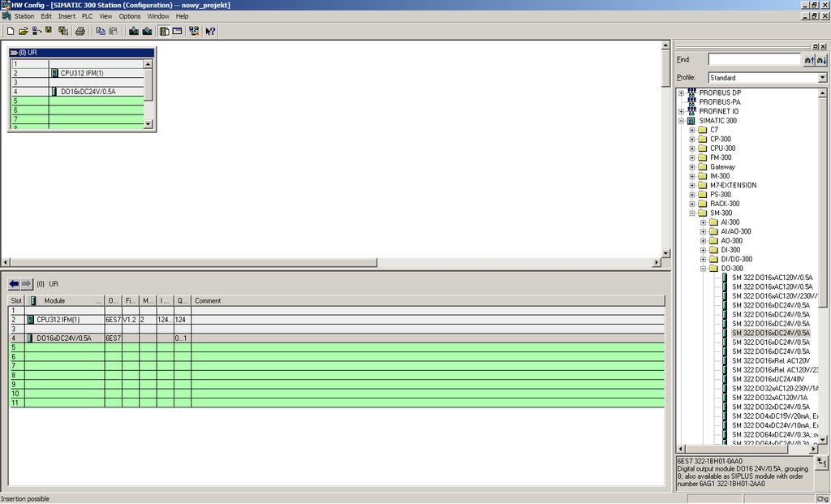The height and width of the screenshot is (504, 831).
Task: Expand the DI-300 folder
Action: 704,250
